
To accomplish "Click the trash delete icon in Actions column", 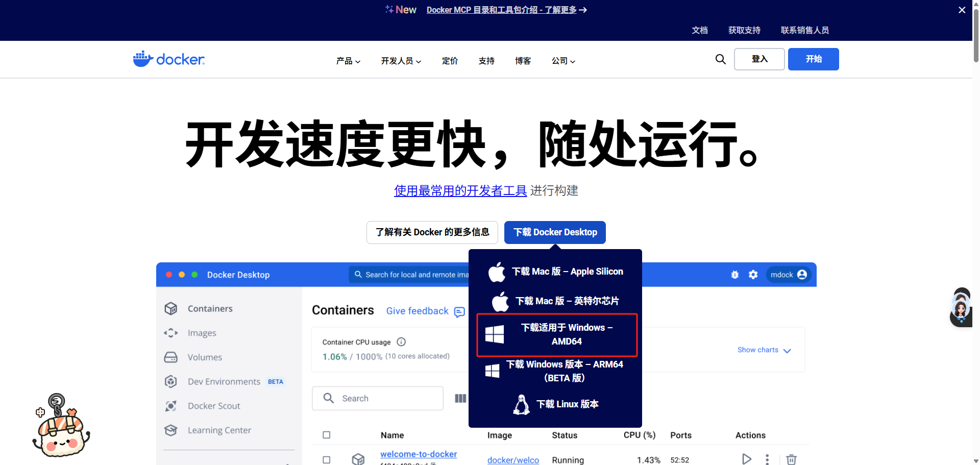I will [791, 459].
